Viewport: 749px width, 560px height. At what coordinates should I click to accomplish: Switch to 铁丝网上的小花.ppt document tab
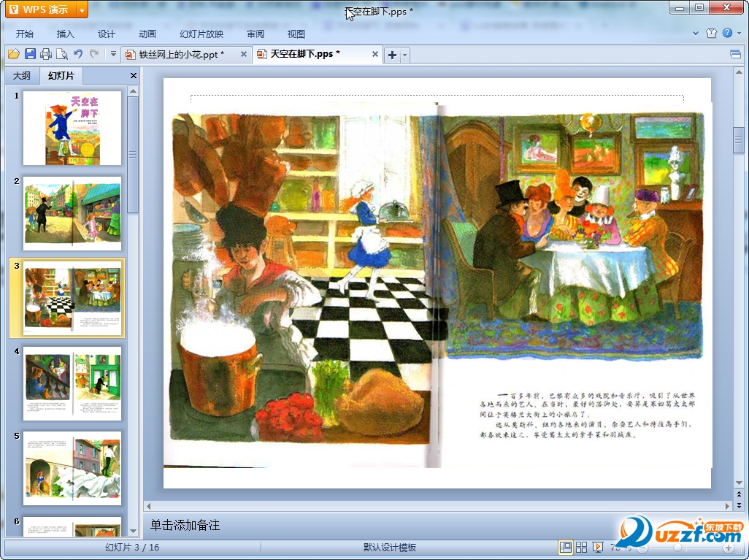[182, 55]
